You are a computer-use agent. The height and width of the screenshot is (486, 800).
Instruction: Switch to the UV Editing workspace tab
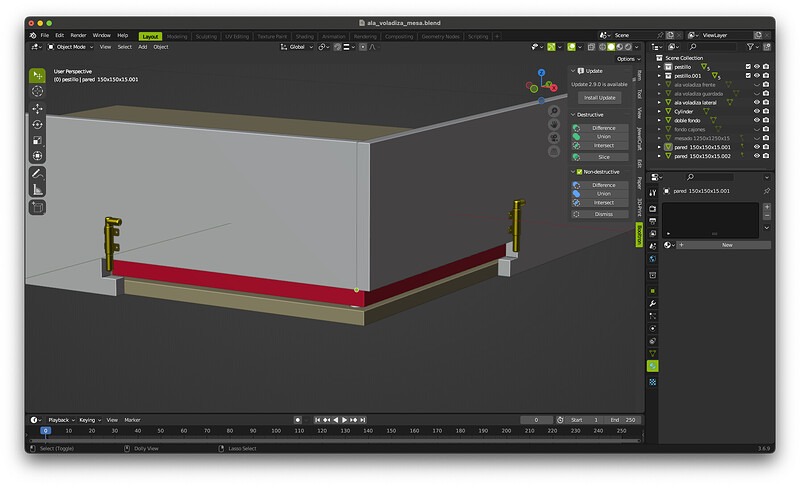[237, 36]
